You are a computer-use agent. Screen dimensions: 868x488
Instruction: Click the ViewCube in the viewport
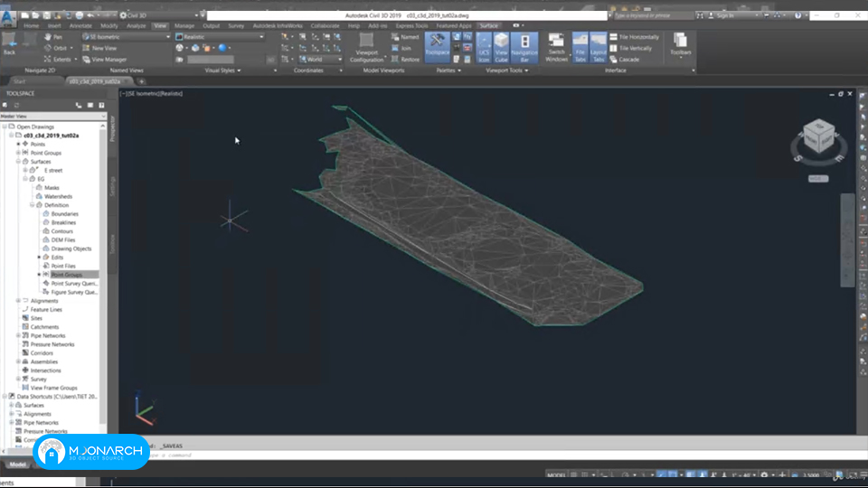(819, 136)
